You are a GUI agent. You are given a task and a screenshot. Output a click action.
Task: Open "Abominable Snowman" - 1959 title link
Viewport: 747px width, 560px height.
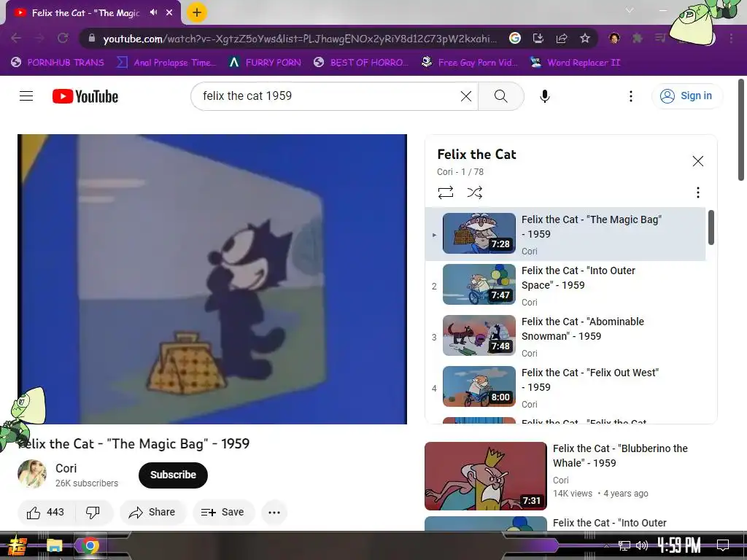tap(583, 329)
